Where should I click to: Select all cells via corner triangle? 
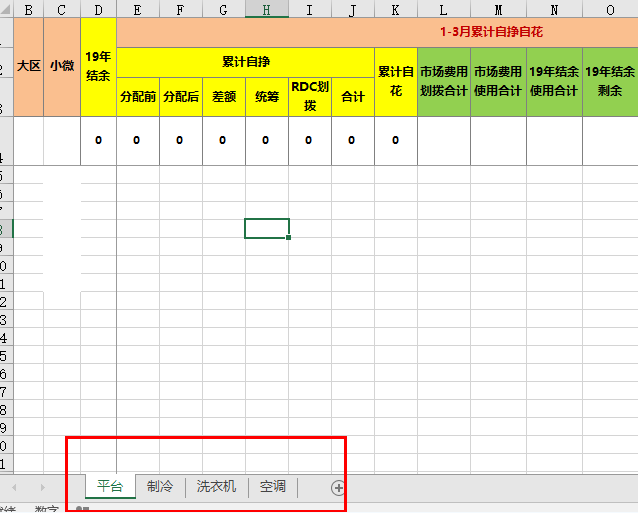tap(7, 10)
